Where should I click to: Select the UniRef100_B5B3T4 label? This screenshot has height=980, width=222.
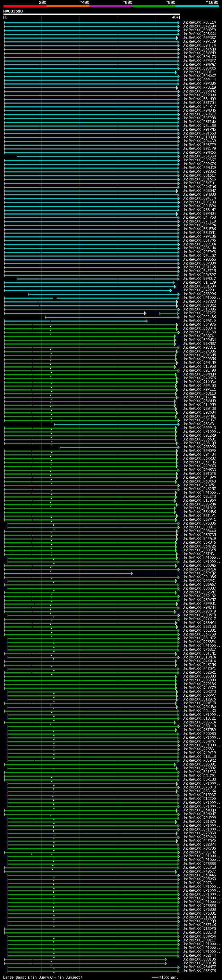click(199, 328)
